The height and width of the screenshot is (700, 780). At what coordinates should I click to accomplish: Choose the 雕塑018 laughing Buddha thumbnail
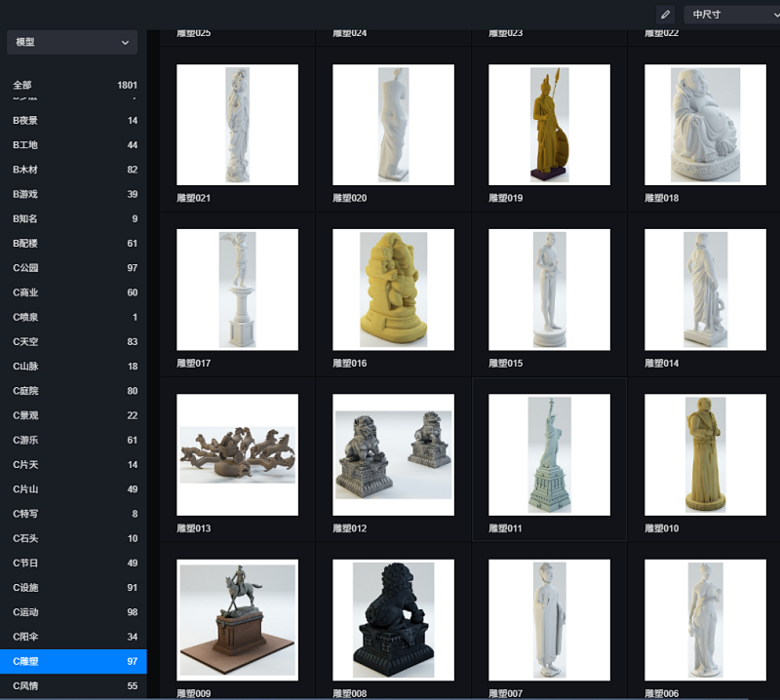705,125
